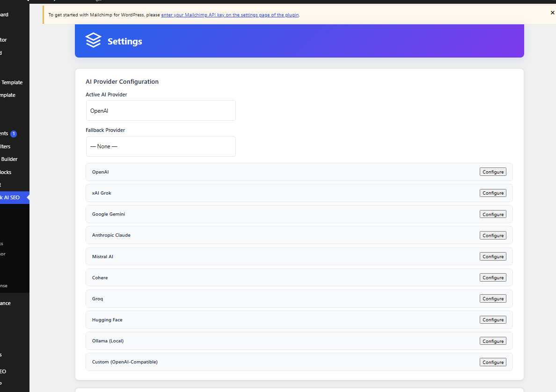Open the Active AI Provider dropdown
Screen dimensions: 556x392
(x=161, y=110)
